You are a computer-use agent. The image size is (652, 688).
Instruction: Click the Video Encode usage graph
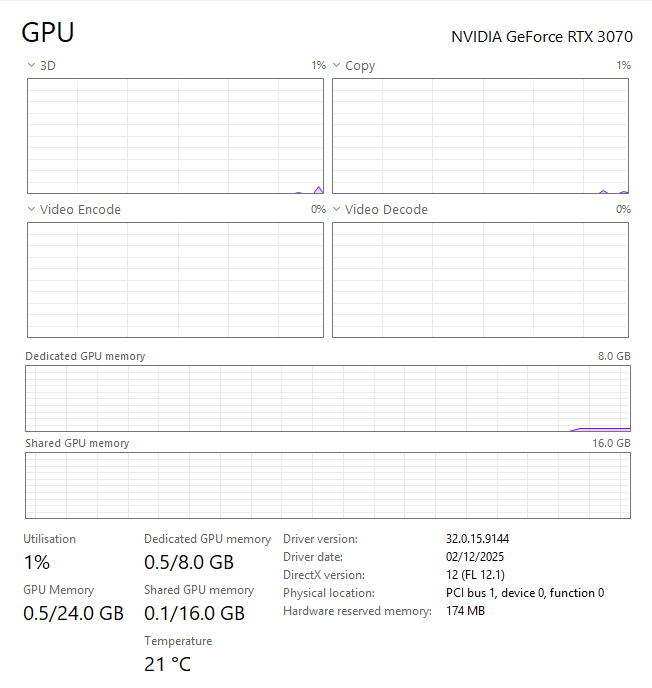point(175,280)
